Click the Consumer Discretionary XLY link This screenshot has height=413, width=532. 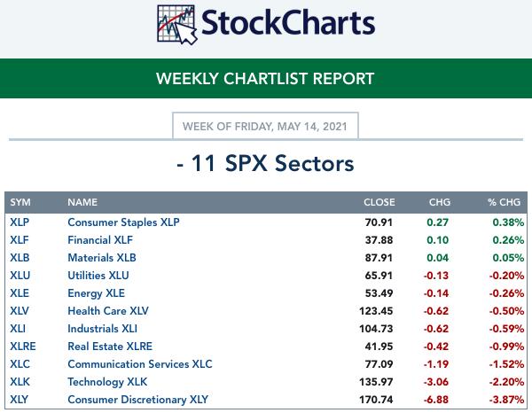coord(137,400)
